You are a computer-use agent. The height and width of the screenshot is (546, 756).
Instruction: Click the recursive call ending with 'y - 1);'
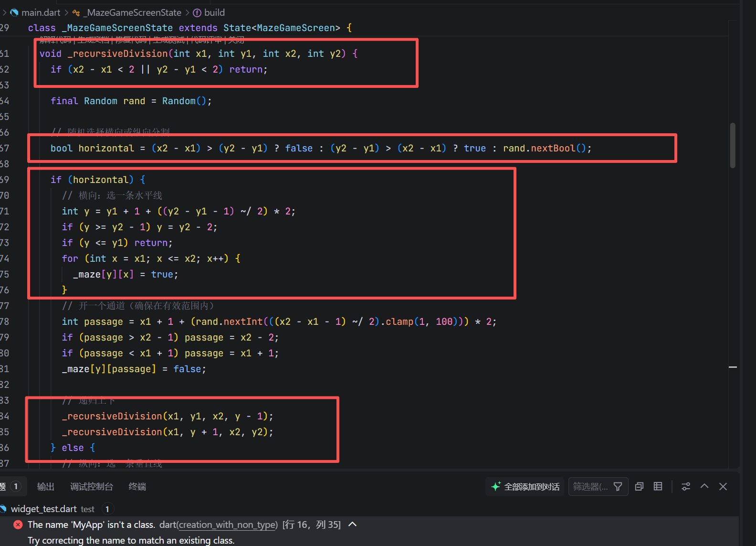[168, 416]
